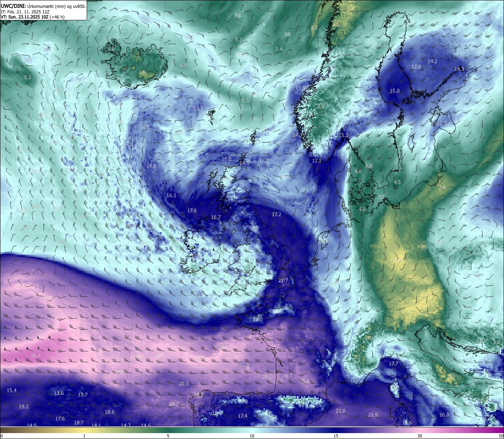
Task: Click the 13.9 value on the Norwegian coast
Action: [x=300, y=88]
